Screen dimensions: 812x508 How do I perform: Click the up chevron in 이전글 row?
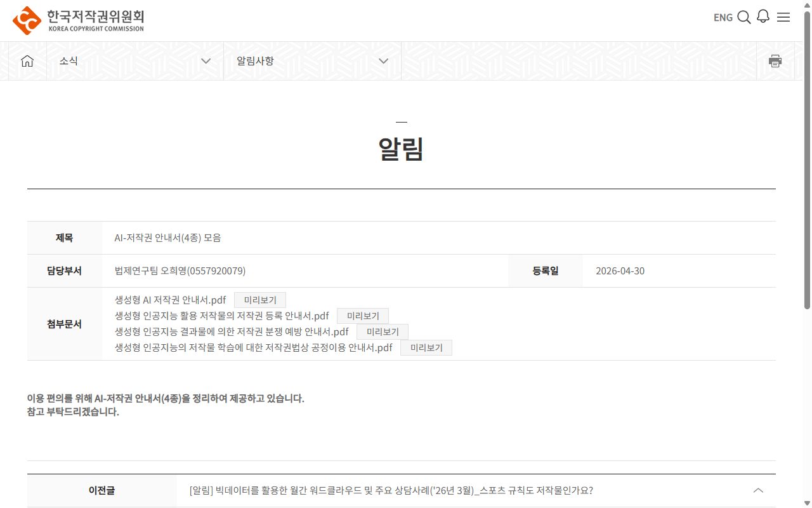pyautogui.click(x=758, y=490)
